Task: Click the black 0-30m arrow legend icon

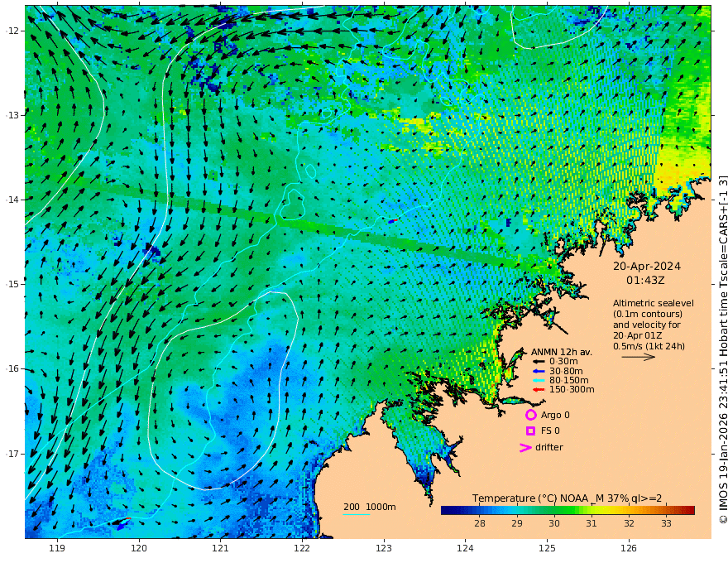Action: tap(538, 362)
